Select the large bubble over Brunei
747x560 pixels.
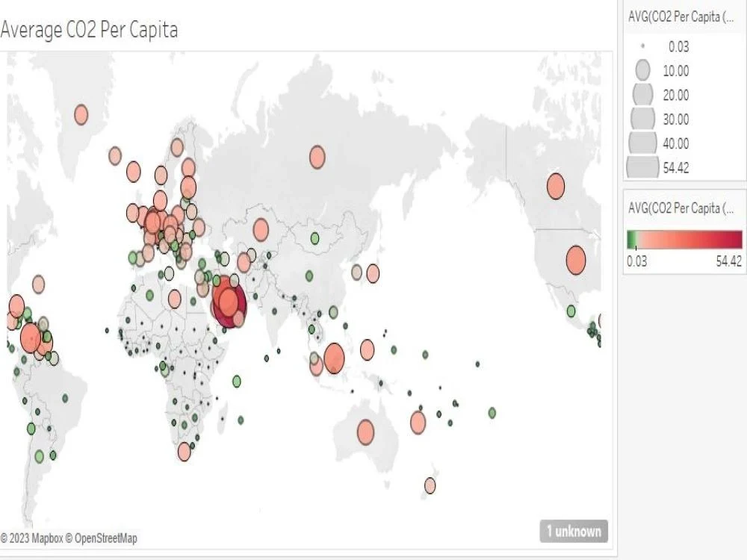point(334,358)
